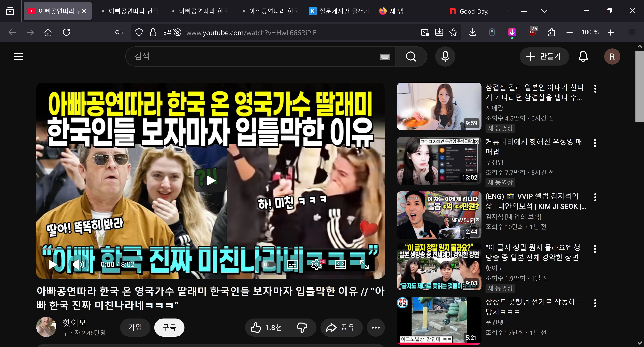
Task: Dislike the video with thumbs-down
Action: point(302,327)
